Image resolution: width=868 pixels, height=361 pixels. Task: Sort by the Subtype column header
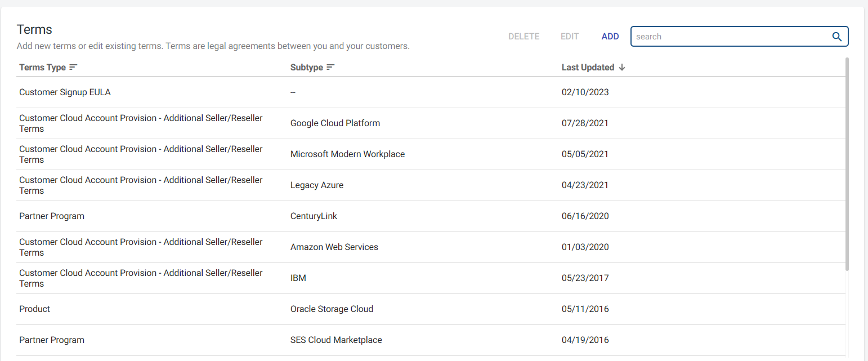[x=307, y=68]
